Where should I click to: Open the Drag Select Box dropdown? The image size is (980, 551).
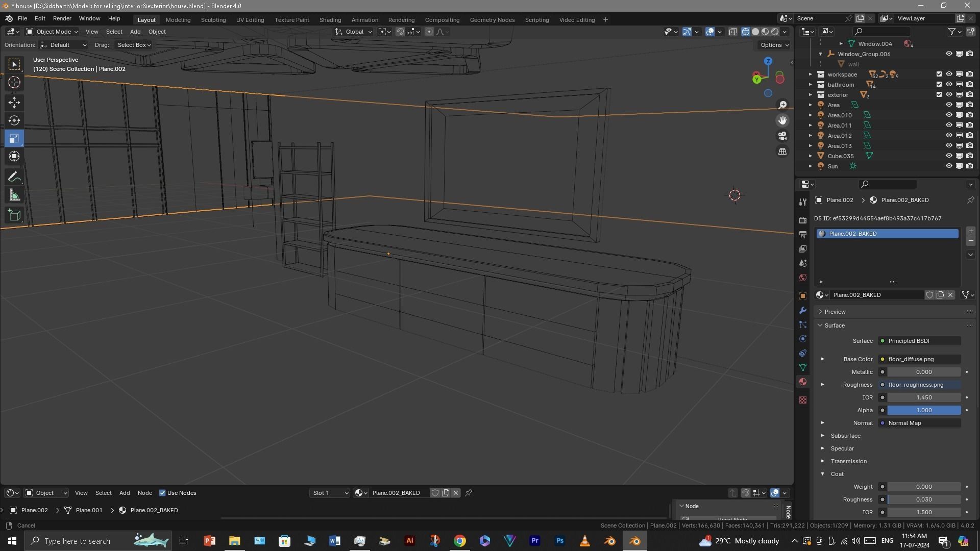133,45
